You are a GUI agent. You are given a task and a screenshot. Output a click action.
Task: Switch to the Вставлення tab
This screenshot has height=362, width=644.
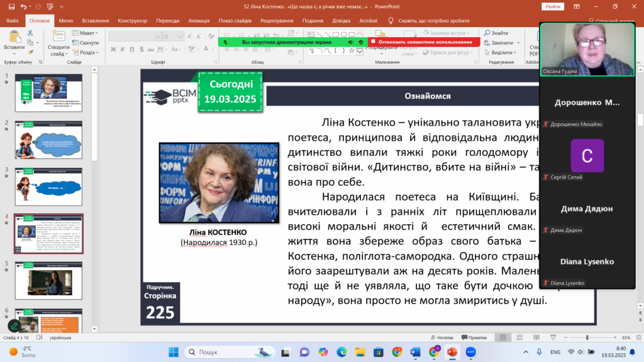point(96,21)
